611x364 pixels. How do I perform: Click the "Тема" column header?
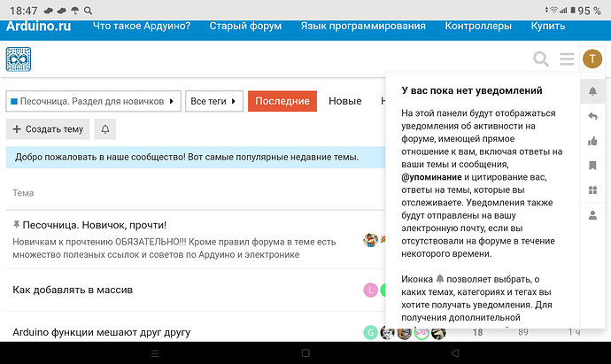click(23, 193)
